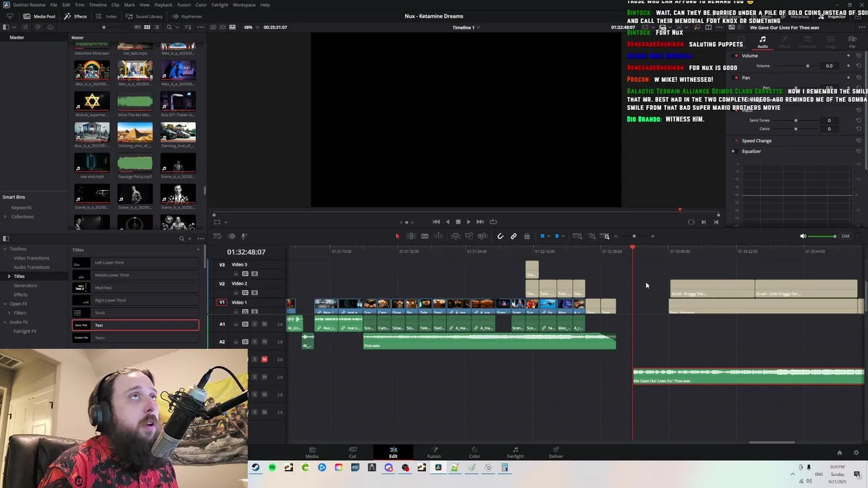This screenshot has height=488, width=868.
Task: Open the Sound Library panel
Action: coord(144,16)
